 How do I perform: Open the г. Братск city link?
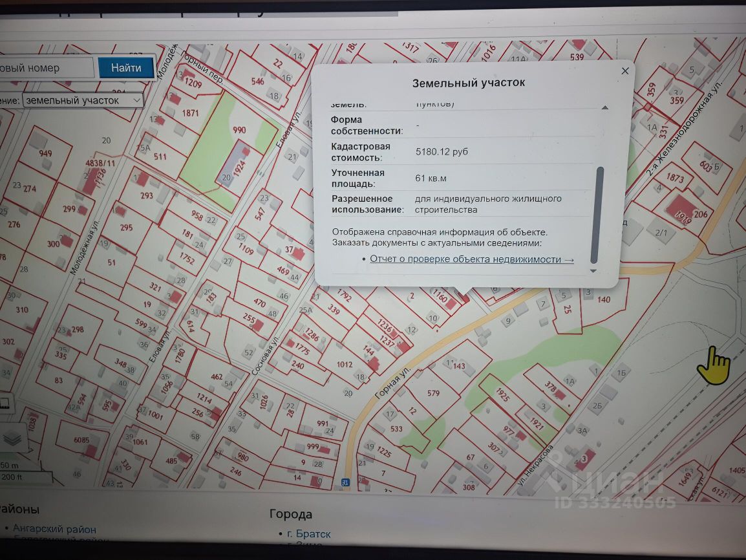click(x=308, y=534)
